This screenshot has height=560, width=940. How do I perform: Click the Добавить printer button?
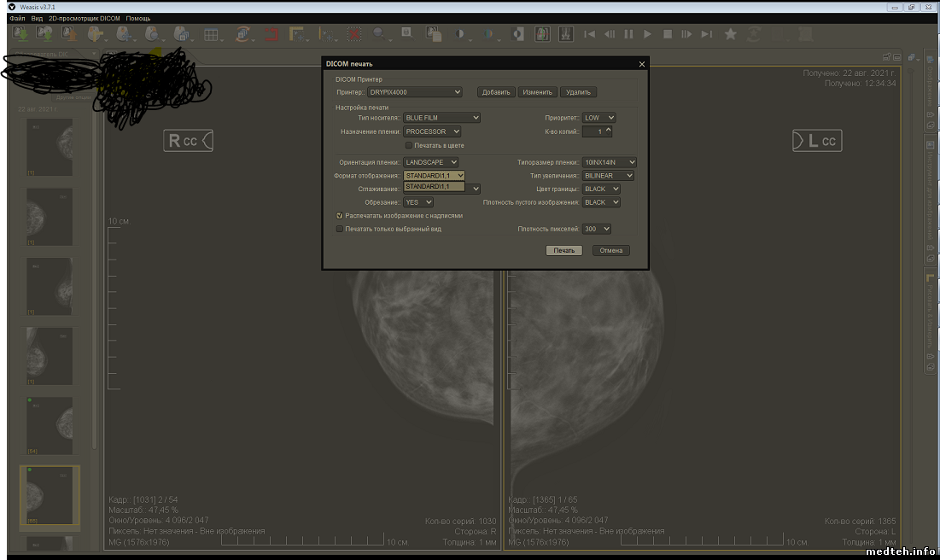point(495,92)
